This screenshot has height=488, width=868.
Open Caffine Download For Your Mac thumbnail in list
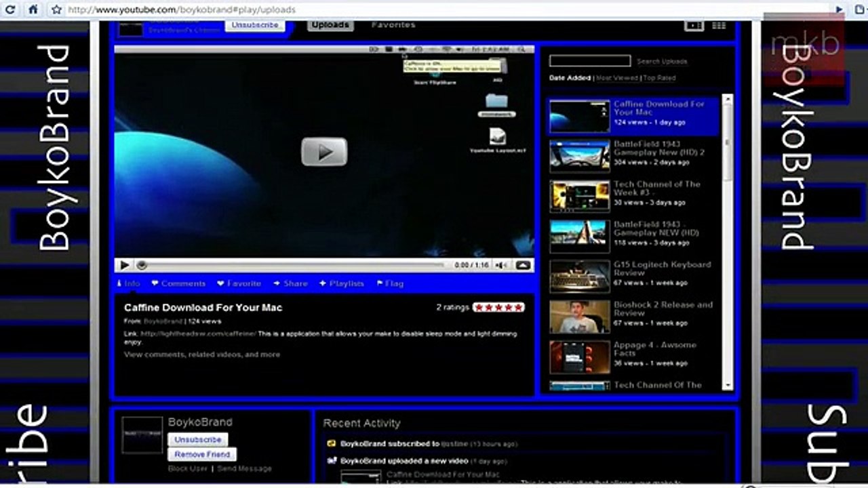(x=580, y=117)
